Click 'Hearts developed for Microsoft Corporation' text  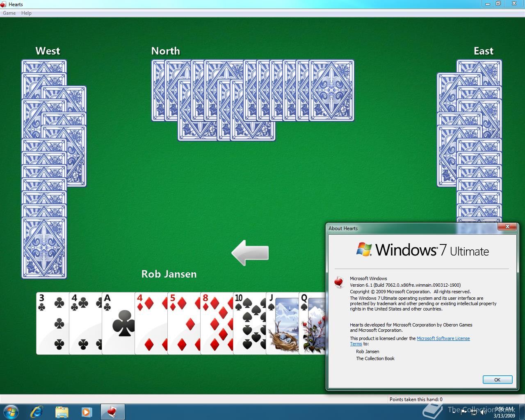pos(411,327)
